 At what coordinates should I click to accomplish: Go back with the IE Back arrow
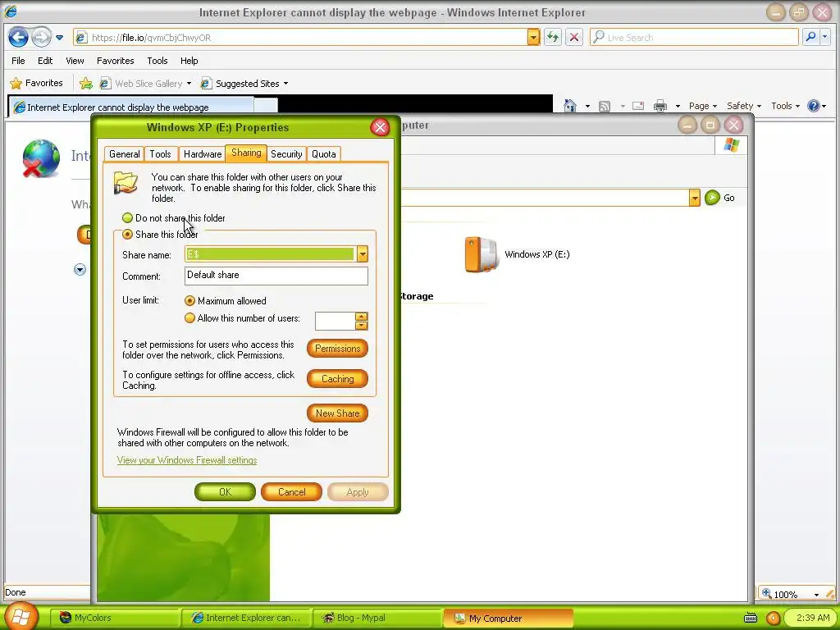[x=19, y=38]
